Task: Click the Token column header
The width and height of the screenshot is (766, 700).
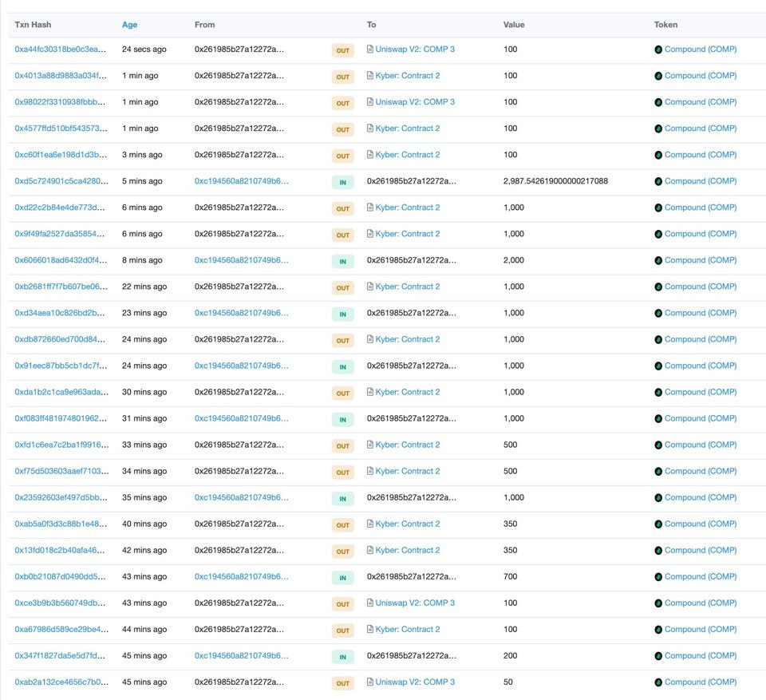Action: [665, 25]
